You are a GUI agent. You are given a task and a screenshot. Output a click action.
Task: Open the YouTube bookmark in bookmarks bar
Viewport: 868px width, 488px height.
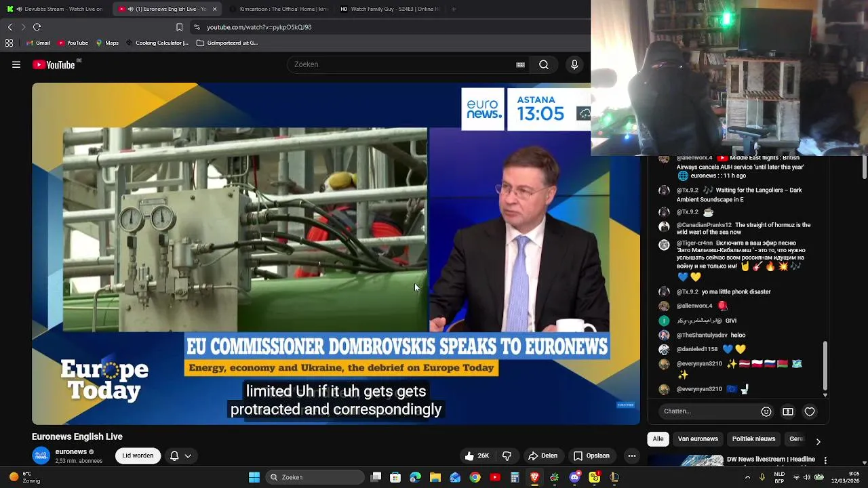point(73,43)
